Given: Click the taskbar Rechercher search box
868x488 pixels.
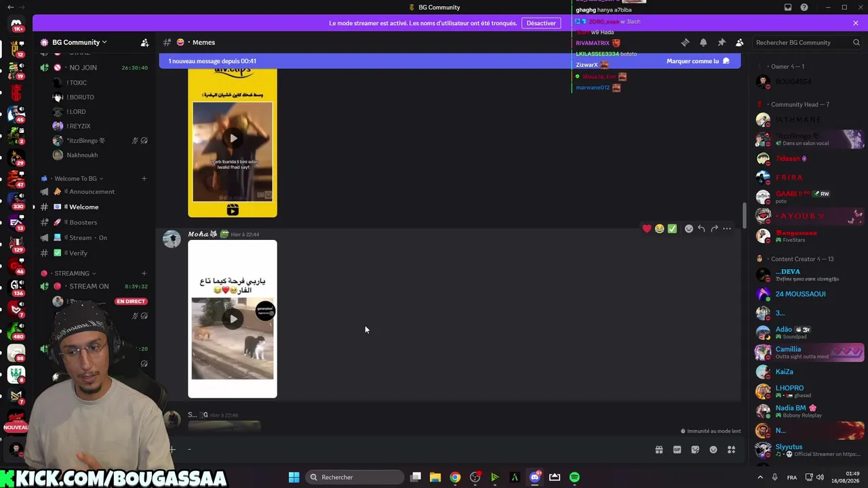Looking at the screenshot, I should pos(355,477).
